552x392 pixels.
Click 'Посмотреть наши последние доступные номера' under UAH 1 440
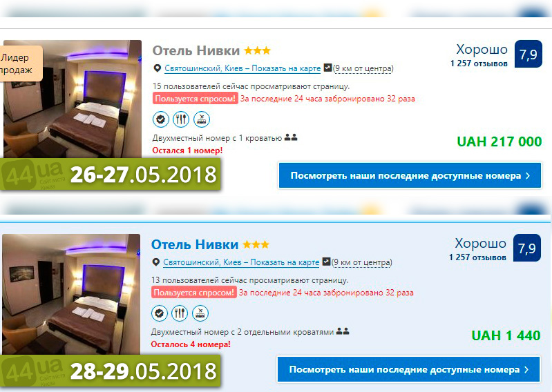coord(408,369)
